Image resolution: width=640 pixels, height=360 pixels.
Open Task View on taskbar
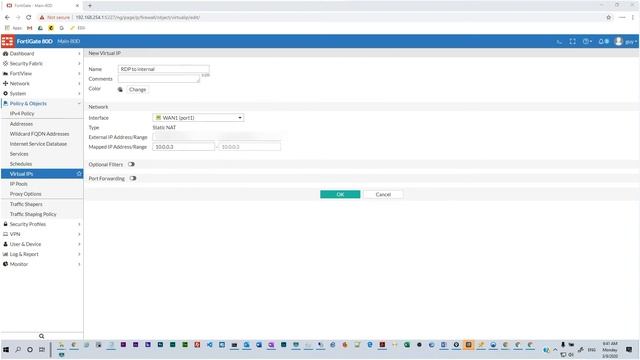pyautogui.click(x=42, y=350)
